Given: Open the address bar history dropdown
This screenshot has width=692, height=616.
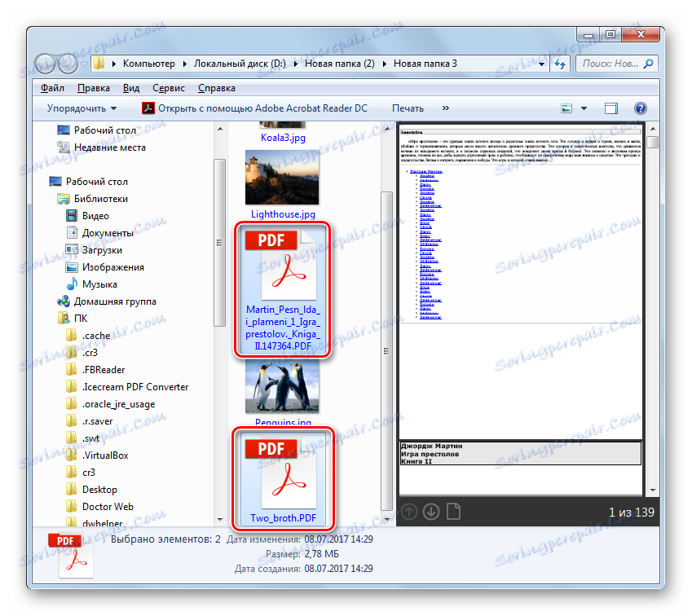Looking at the screenshot, I should pos(541,64).
